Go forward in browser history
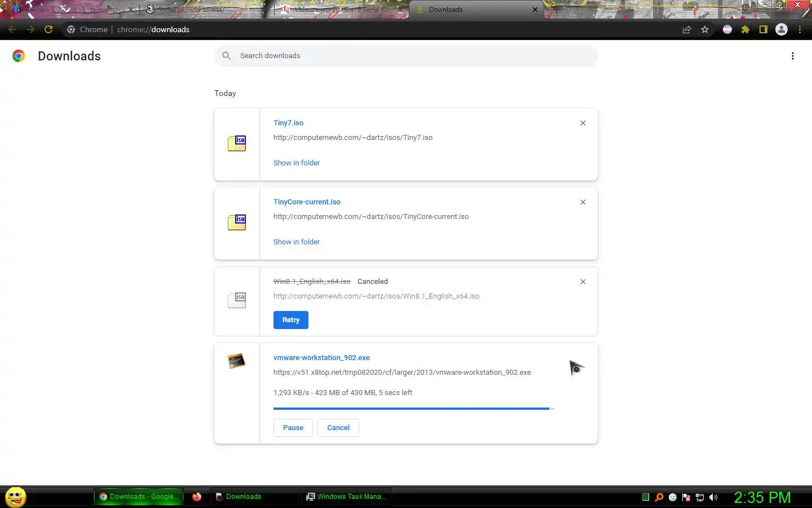 point(30,29)
